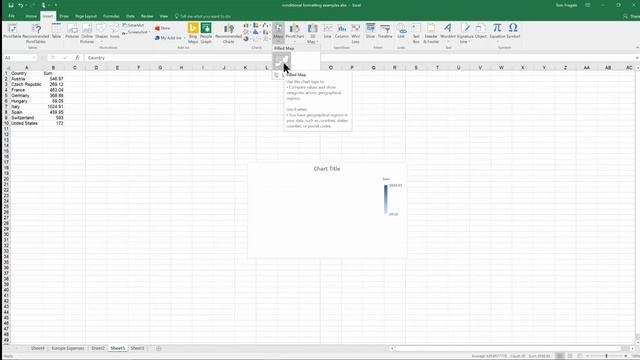This screenshot has width=640, height=360.
Task: Open Recommended PivotTables
Action: tap(36, 33)
